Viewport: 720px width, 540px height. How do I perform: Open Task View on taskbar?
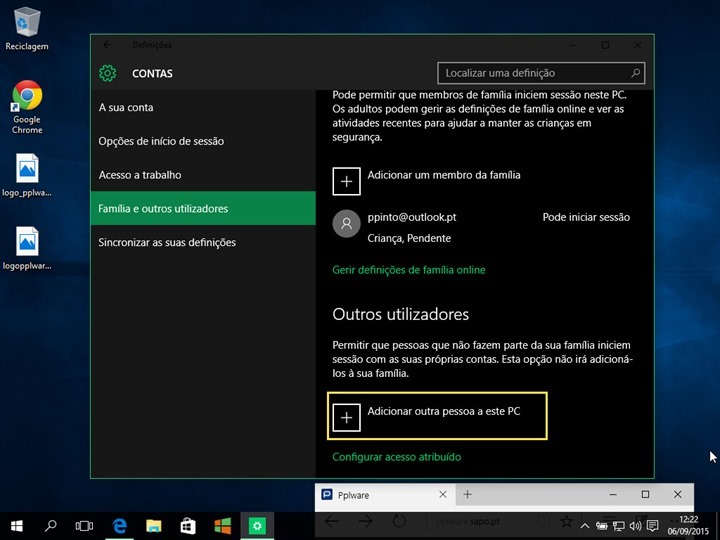coord(84,526)
